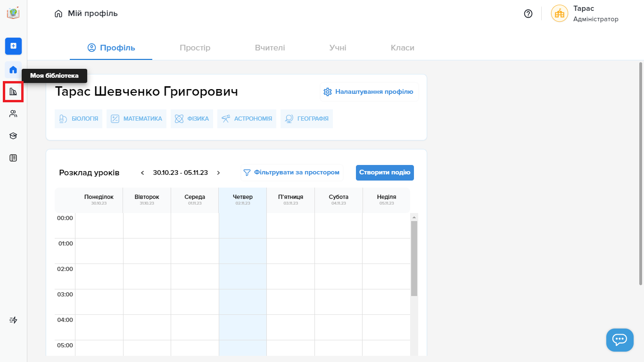644x362 pixels.
Task: Switch to the Простір tab
Action: click(x=195, y=48)
